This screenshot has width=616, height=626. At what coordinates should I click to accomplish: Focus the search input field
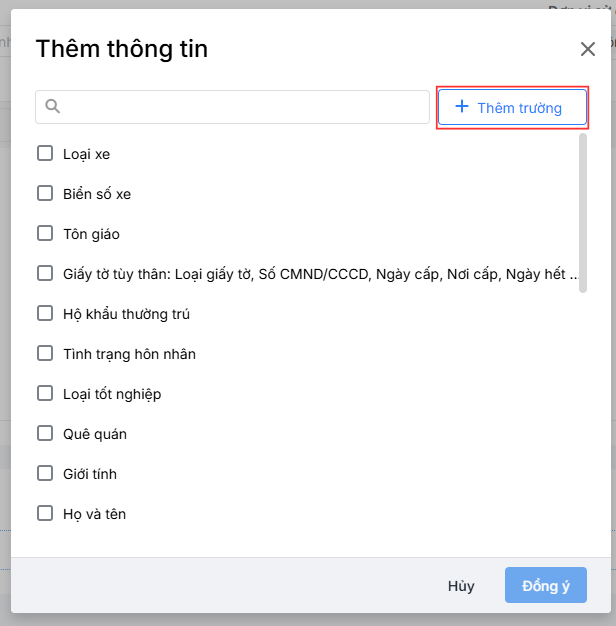point(245,107)
